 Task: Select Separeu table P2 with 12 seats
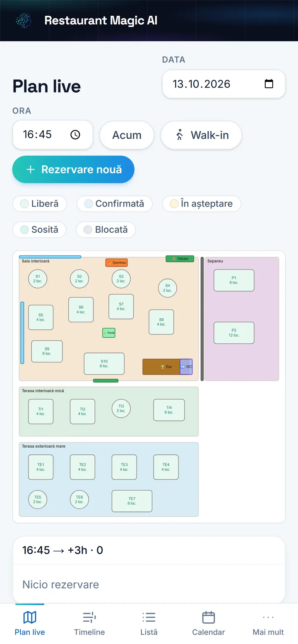click(234, 333)
